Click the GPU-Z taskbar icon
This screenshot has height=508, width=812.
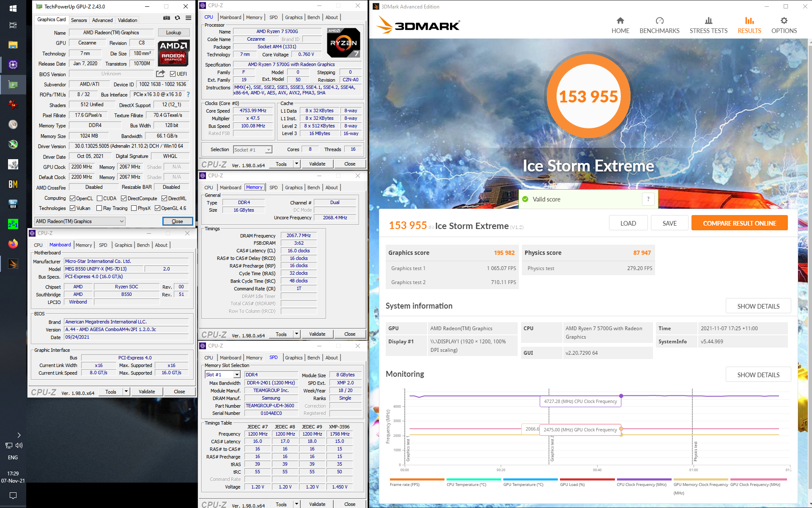click(x=13, y=85)
